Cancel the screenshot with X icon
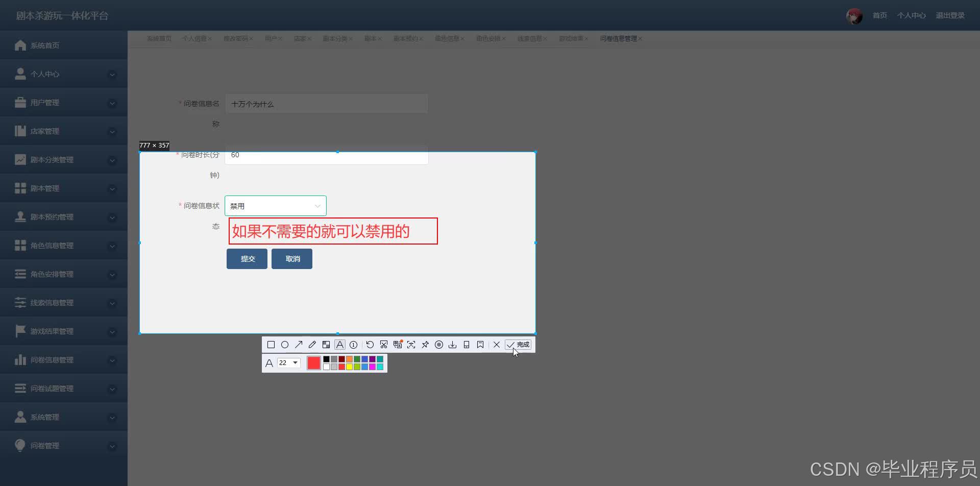 (497, 345)
